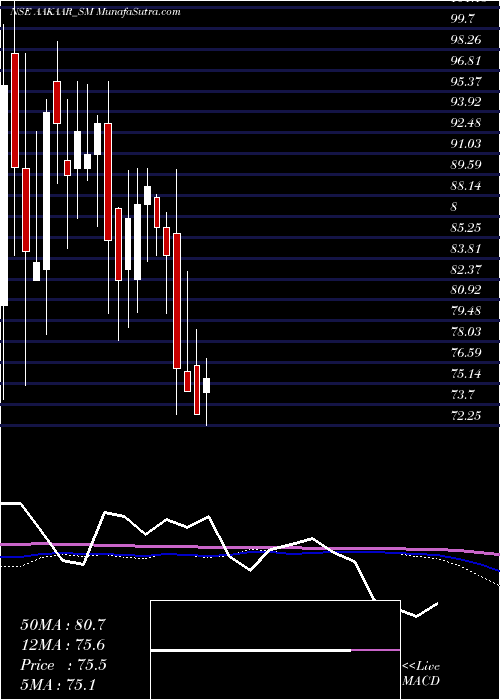Click the last white candlestick near 75.14
The image size is (500, 700).
[x=206, y=385]
